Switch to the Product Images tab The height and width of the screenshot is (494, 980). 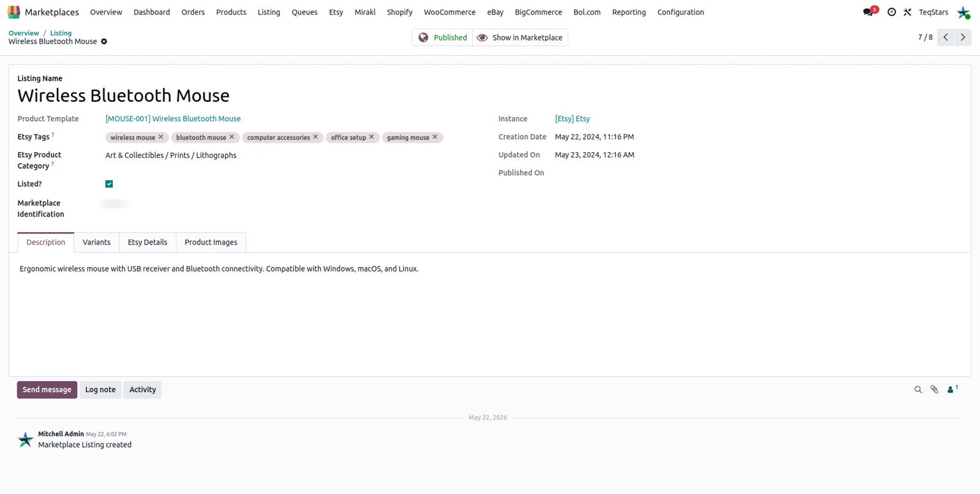(x=211, y=243)
